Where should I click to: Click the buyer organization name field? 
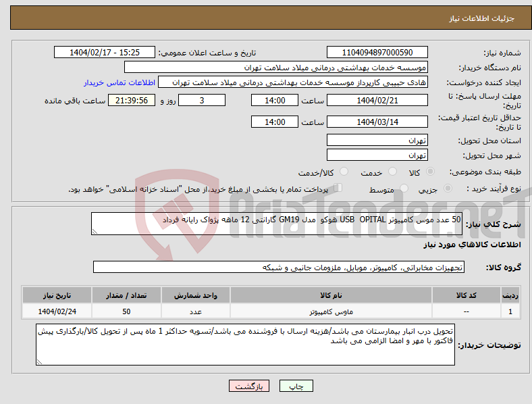pos(276,67)
